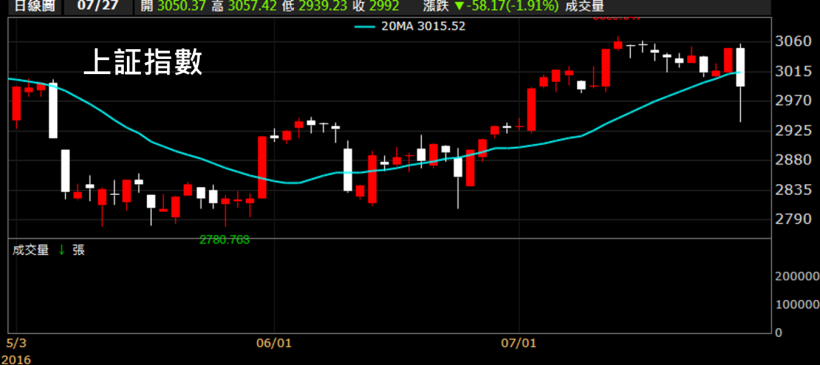Click the 5/3 start date label

click(17, 344)
